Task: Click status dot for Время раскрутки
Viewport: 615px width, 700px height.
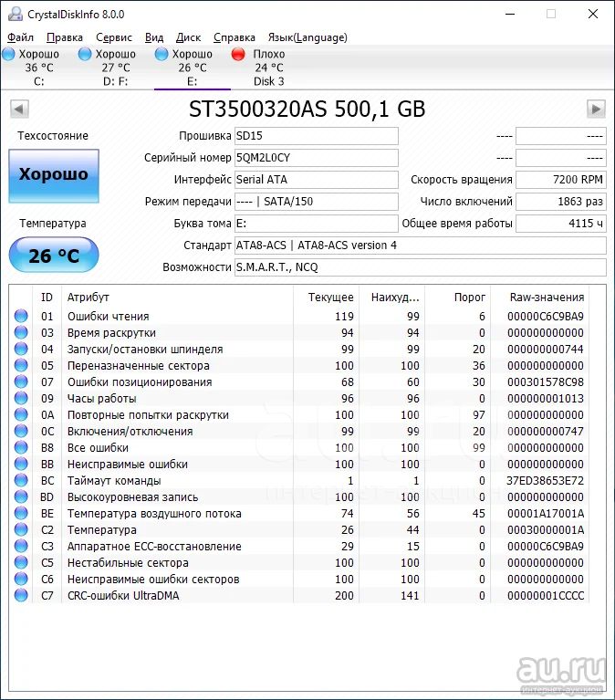Action: pyautogui.click(x=21, y=332)
